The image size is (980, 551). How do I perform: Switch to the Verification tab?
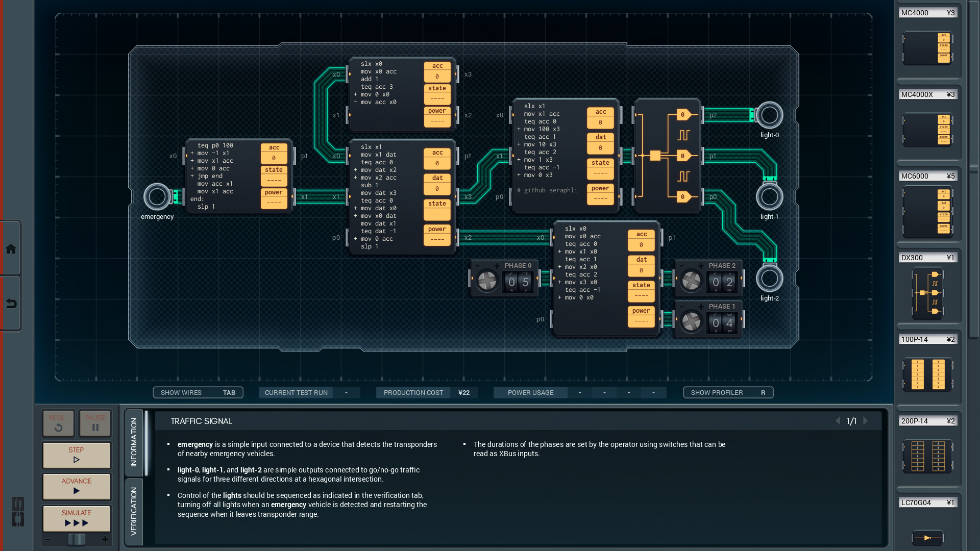pyautogui.click(x=134, y=511)
